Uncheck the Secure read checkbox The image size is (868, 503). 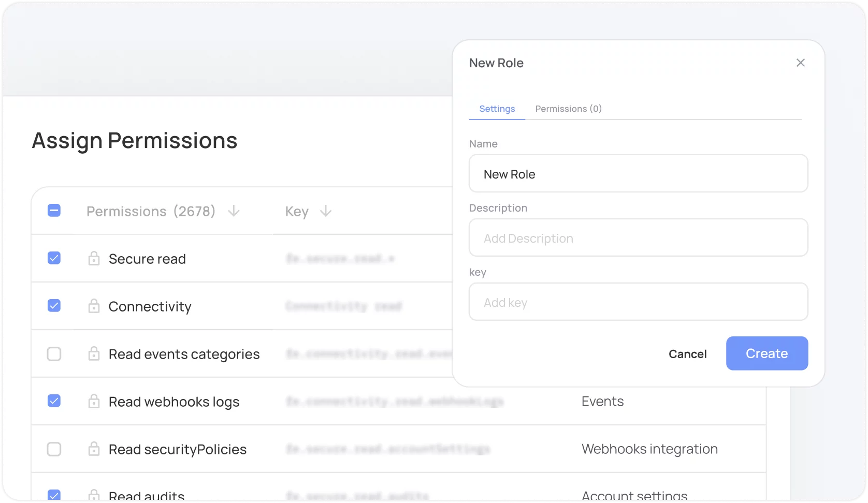coord(54,258)
